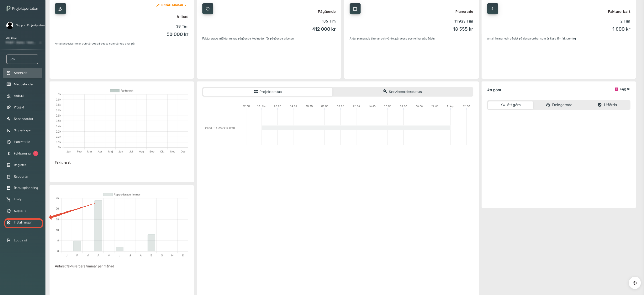
Task: Click the Pågående clock icon
Action: tap(208, 9)
